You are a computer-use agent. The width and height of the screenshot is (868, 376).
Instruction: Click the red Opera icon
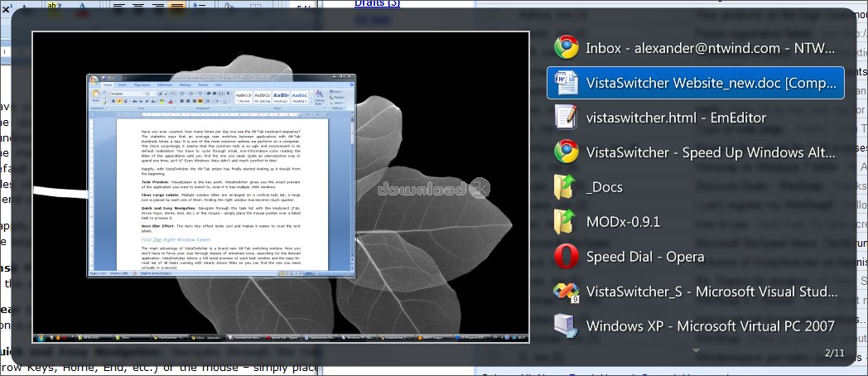pos(567,257)
